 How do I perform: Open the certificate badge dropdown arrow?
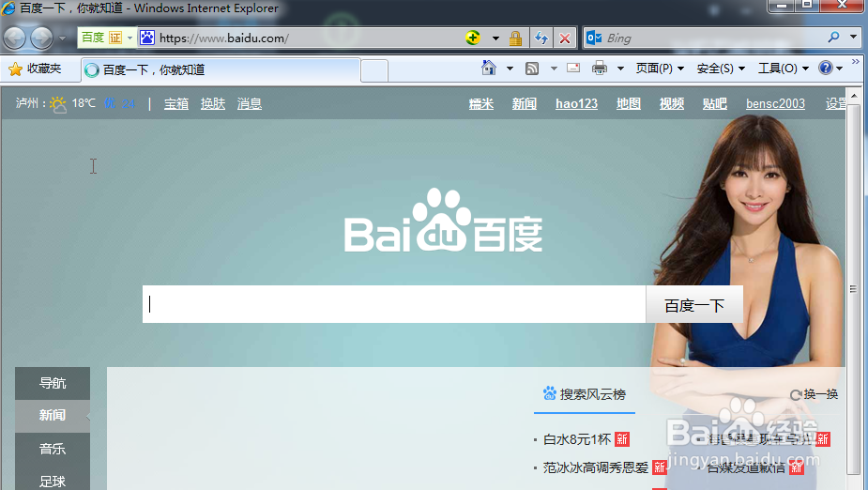pos(130,38)
